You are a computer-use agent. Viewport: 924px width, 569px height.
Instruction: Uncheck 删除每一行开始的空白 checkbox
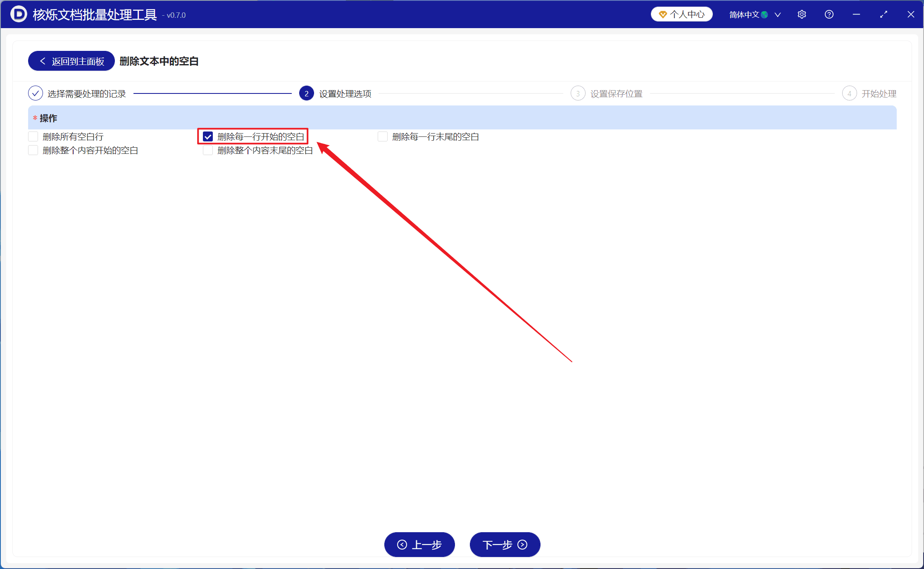(x=208, y=136)
